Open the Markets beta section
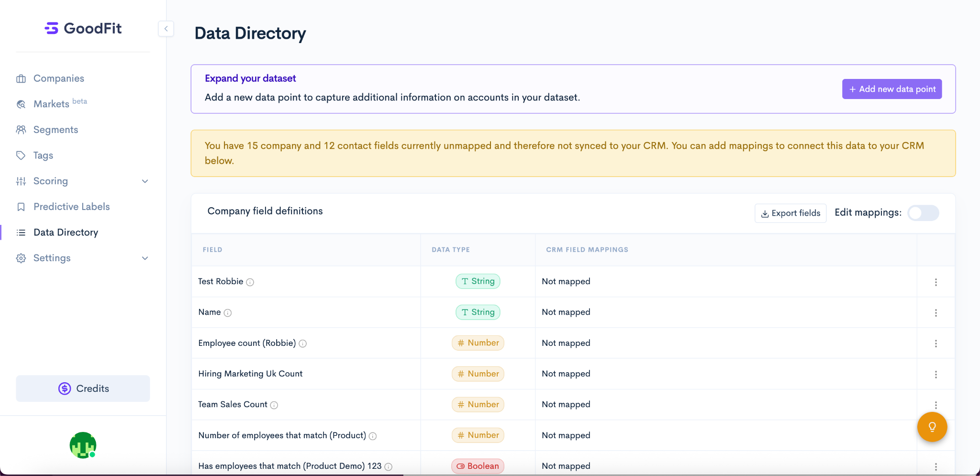Viewport: 980px width, 476px height. click(52, 104)
